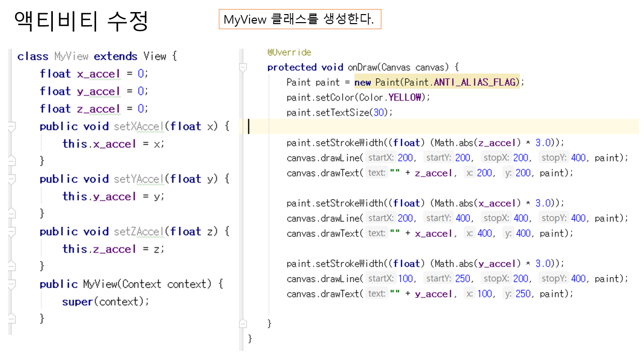The height and width of the screenshot is (362, 644).
Task: Click the fold-end marker closing the MyView constructor
Action: point(12,319)
